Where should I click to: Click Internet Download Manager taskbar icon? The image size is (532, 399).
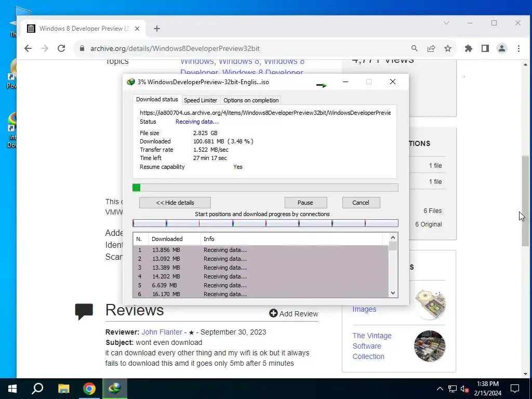pyautogui.click(x=115, y=389)
